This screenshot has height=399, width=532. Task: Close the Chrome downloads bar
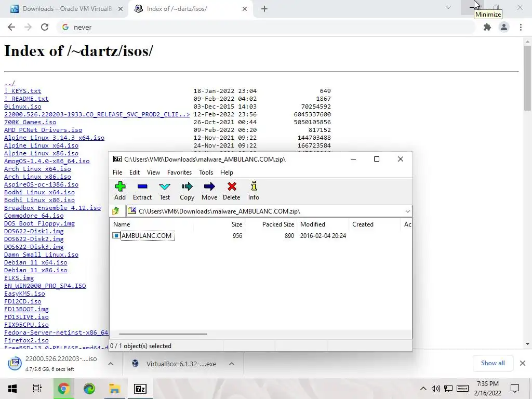coord(523,363)
